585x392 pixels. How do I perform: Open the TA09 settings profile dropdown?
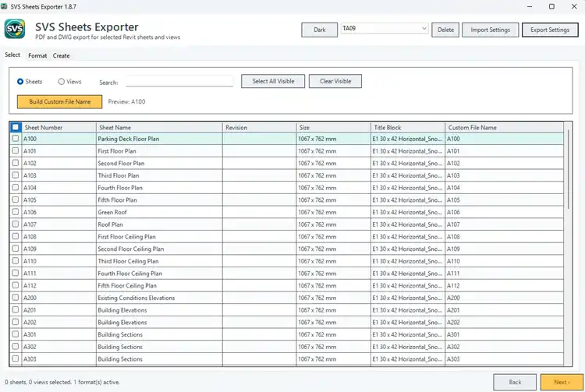coord(385,28)
